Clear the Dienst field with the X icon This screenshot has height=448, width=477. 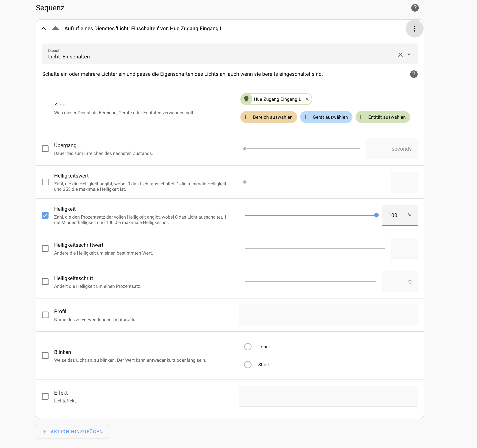click(400, 55)
